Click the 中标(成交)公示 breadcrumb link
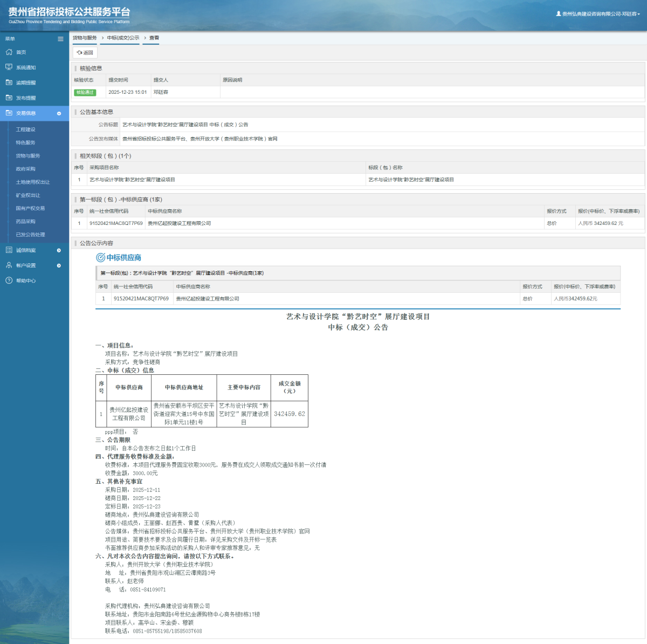The image size is (647, 644). pyautogui.click(x=123, y=38)
